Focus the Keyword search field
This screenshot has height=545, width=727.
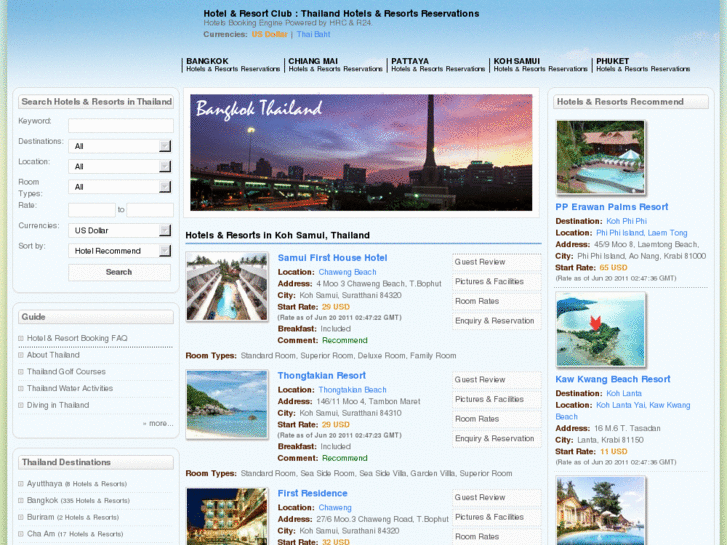click(x=121, y=125)
